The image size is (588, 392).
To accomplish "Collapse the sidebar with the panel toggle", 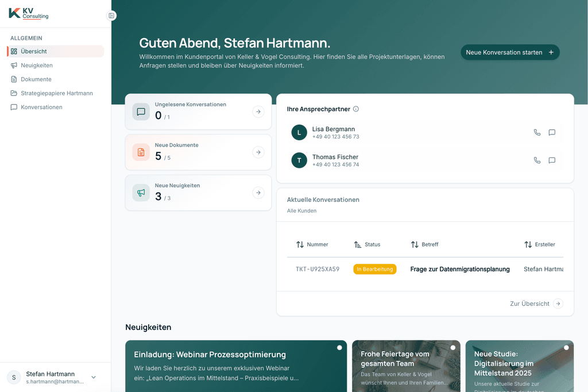I will pos(111,16).
